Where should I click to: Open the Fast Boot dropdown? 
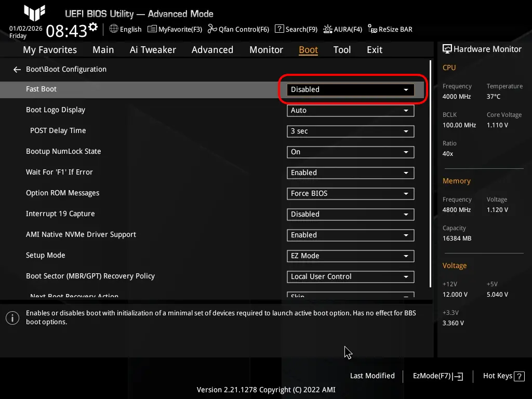click(350, 89)
